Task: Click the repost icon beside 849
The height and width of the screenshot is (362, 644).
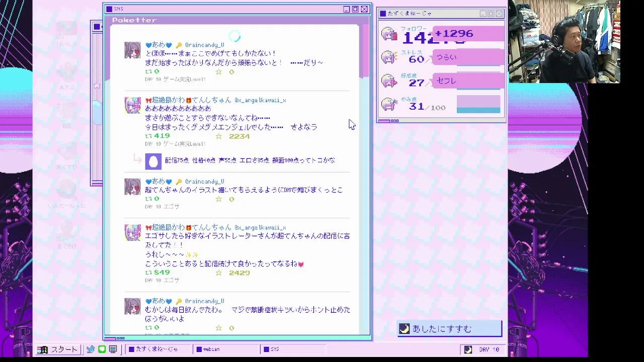Action: point(148,273)
